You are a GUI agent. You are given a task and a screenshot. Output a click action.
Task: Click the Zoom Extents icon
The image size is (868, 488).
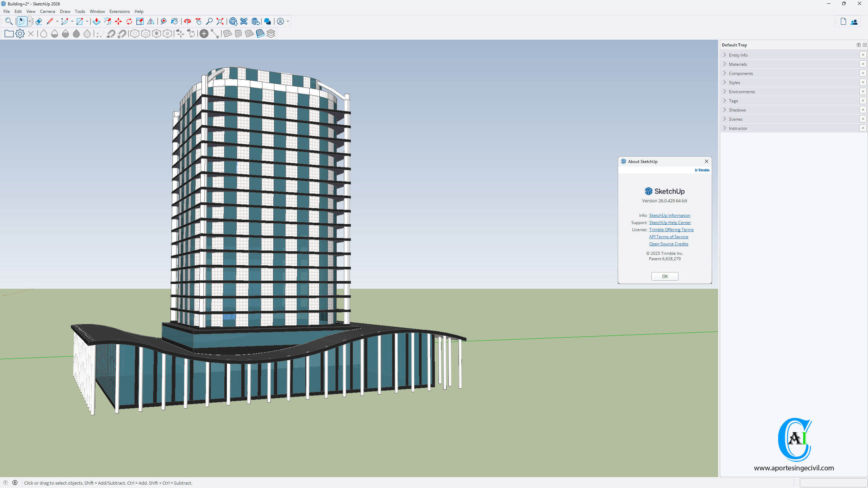220,21
